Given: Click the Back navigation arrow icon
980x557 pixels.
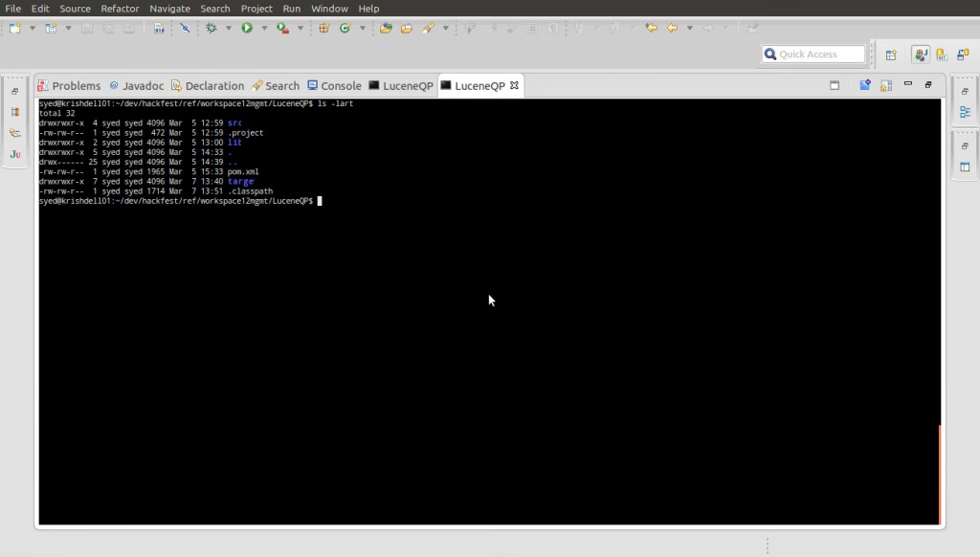Looking at the screenshot, I should [x=673, y=28].
